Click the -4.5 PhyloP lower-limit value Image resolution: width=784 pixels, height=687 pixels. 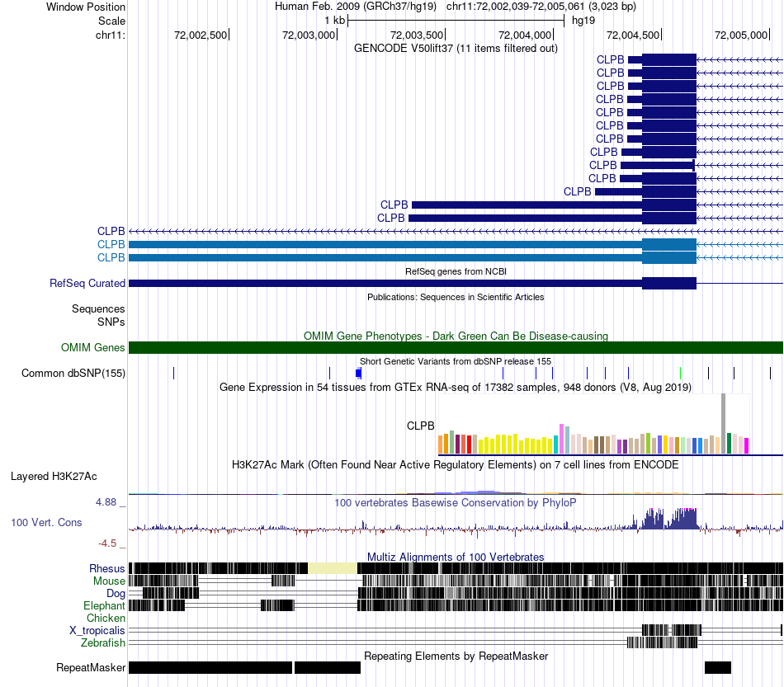pos(106,543)
